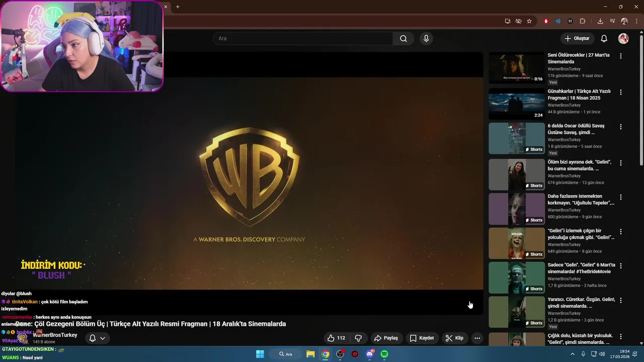Click the video player WB logo area

(x=250, y=176)
